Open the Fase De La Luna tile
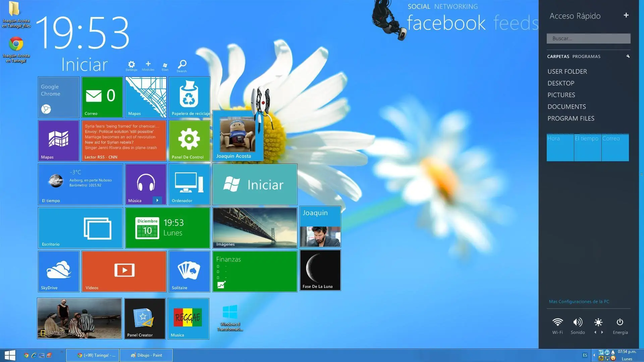This screenshot has height=362, width=644. (x=320, y=270)
